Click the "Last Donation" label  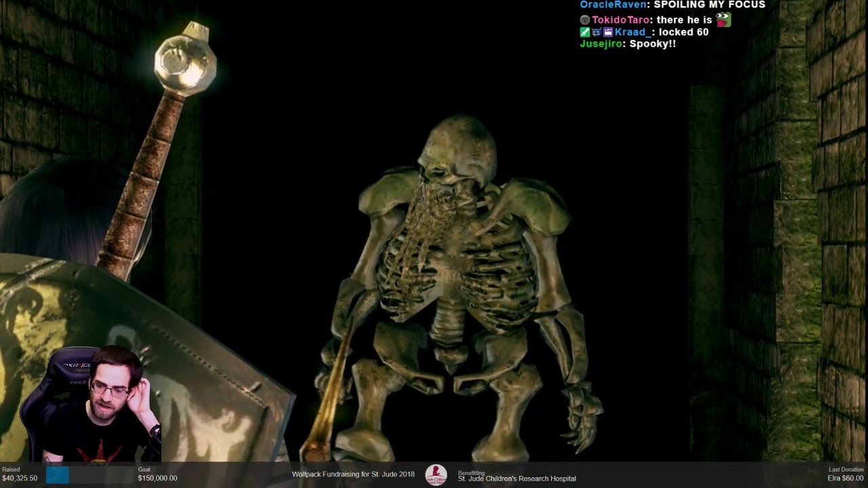pyautogui.click(x=846, y=470)
